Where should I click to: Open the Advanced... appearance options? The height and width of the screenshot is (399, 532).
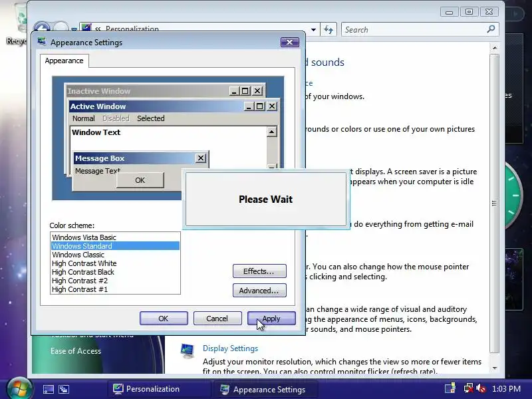[x=259, y=291]
